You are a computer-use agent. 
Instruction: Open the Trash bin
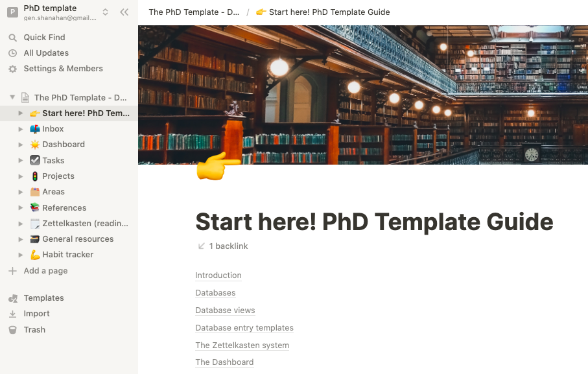pos(12,330)
